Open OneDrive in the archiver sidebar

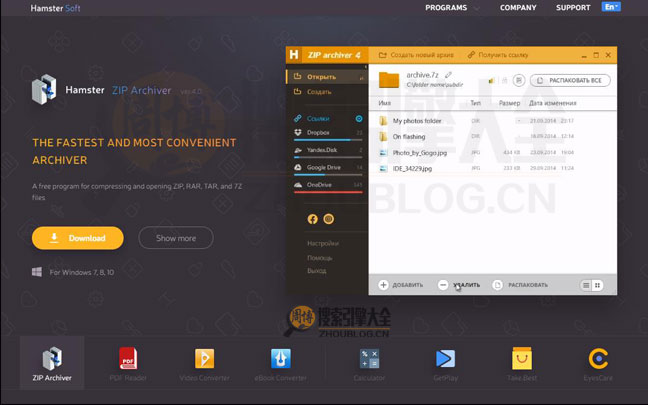(x=328, y=185)
